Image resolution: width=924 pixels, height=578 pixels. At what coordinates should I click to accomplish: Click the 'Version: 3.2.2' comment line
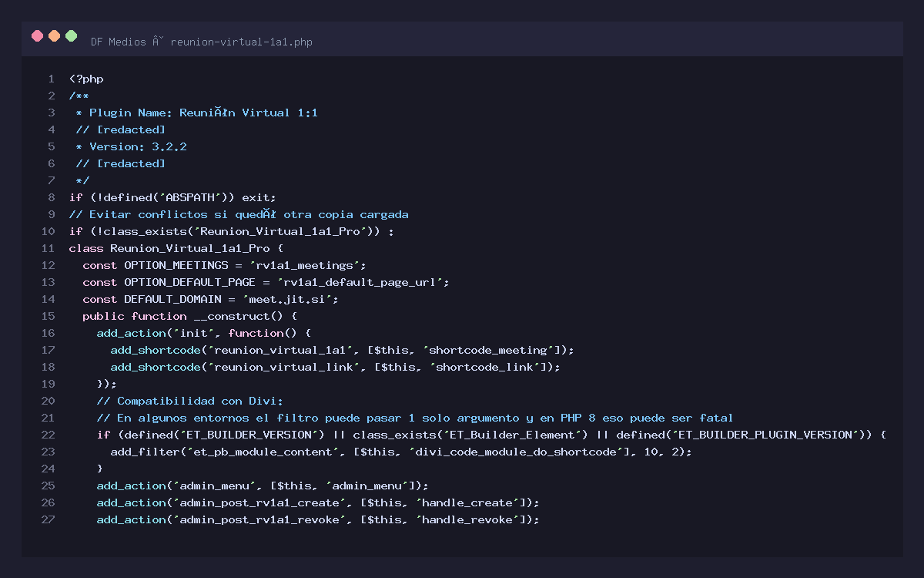(x=131, y=146)
